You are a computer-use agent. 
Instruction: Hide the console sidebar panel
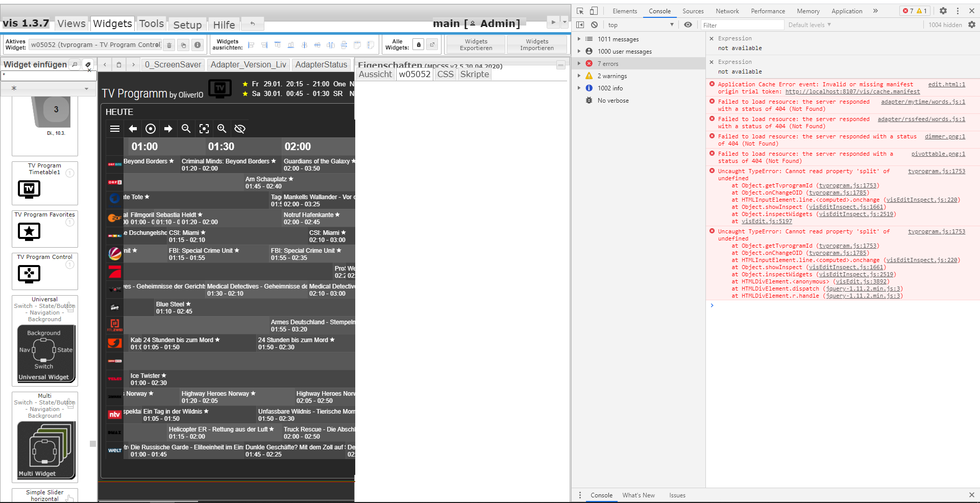coord(580,25)
